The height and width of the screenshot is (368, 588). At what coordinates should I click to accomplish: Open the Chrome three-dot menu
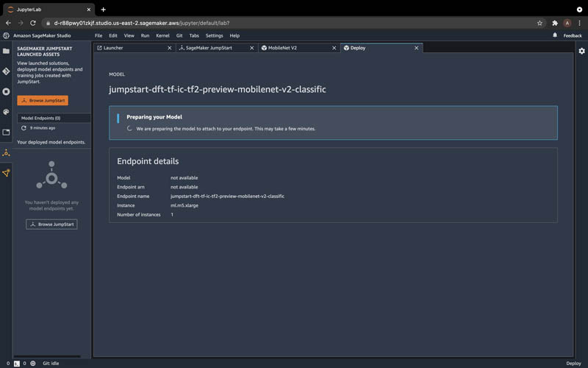580,23
